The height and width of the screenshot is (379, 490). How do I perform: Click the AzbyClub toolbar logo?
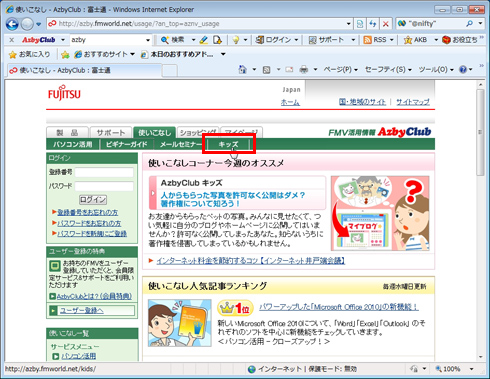click(38, 40)
